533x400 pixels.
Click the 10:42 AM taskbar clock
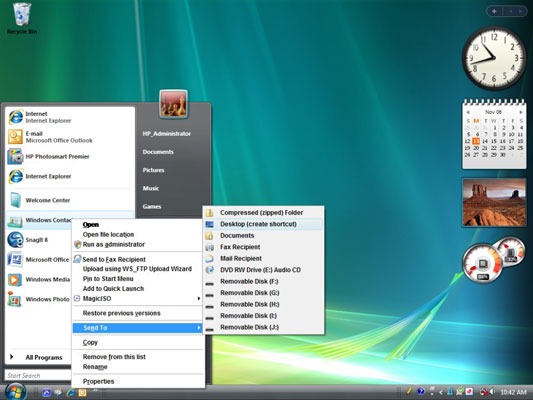(513, 392)
